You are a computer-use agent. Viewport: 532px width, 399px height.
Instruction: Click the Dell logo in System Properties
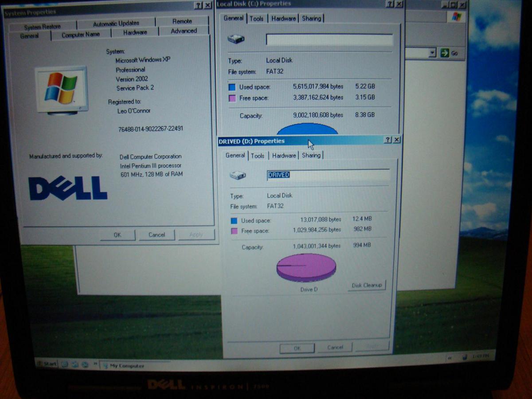pyautogui.click(x=68, y=188)
